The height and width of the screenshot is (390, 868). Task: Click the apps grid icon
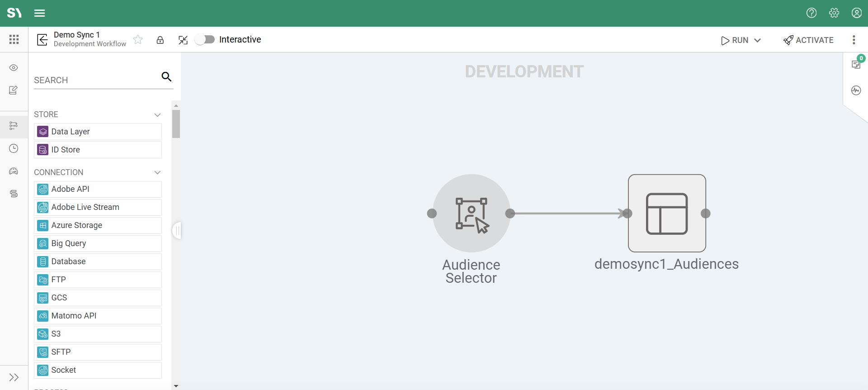click(x=14, y=39)
